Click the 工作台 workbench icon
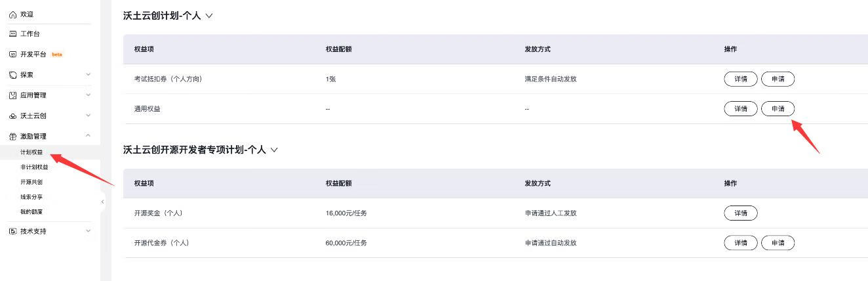 pyautogui.click(x=13, y=33)
